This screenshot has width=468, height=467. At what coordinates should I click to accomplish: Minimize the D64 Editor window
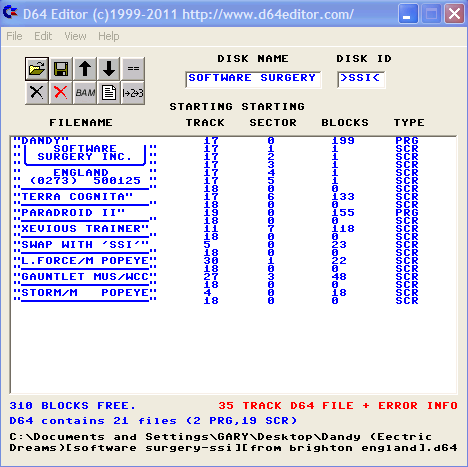[x=408, y=14]
